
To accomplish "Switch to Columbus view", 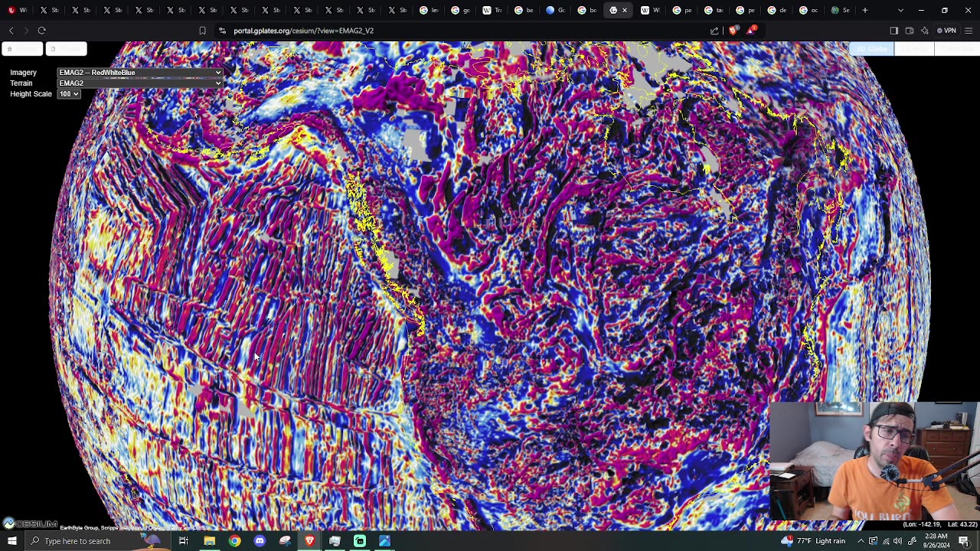I will coord(957,49).
